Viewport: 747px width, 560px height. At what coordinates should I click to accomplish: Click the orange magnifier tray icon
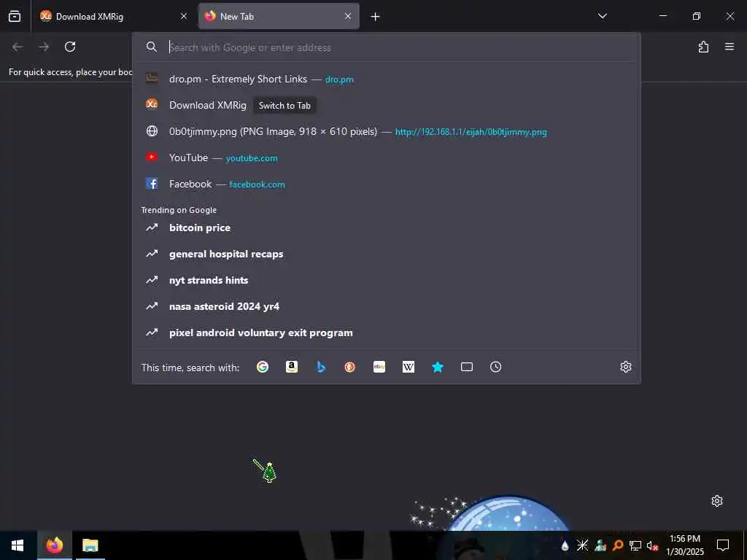coord(618,545)
